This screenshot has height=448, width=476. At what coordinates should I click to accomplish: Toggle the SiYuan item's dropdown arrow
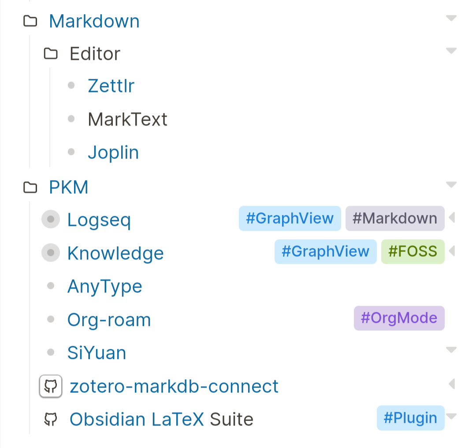[x=451, y=350]
